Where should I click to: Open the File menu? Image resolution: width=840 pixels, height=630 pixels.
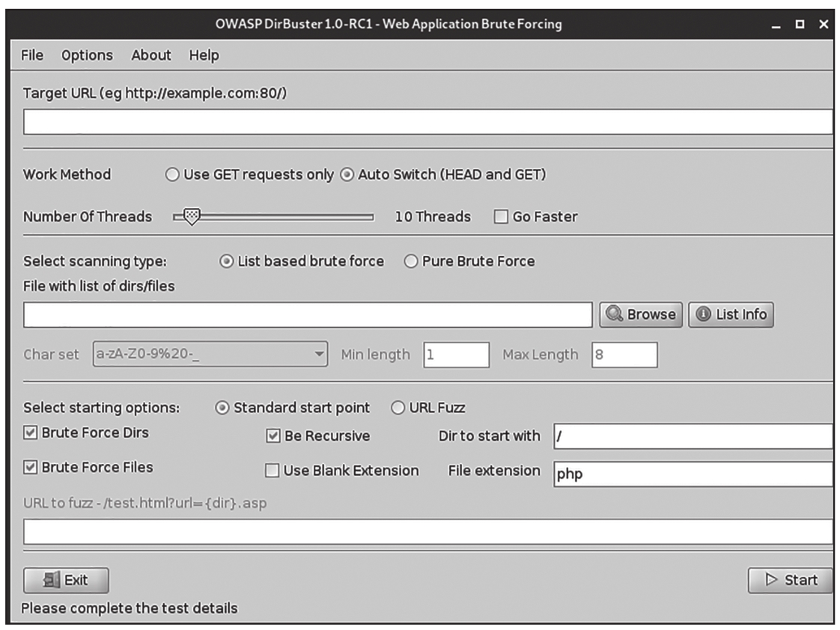pyautogui.click(x=32, y=55)
